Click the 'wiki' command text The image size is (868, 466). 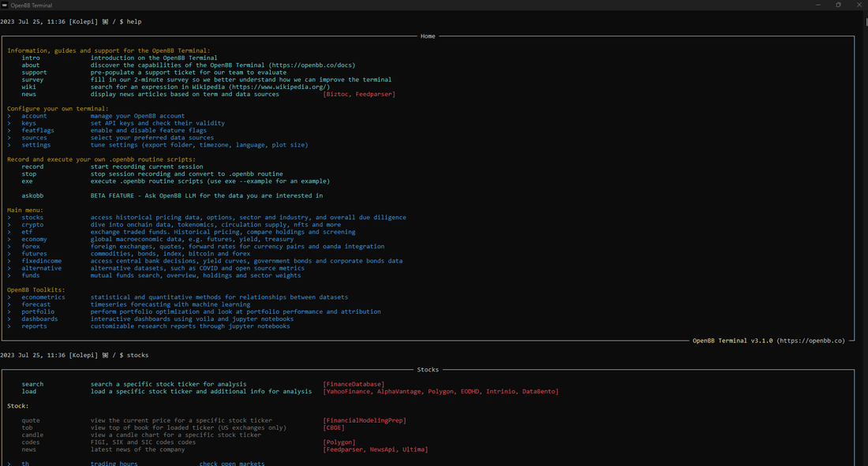[x=28, y=86]
